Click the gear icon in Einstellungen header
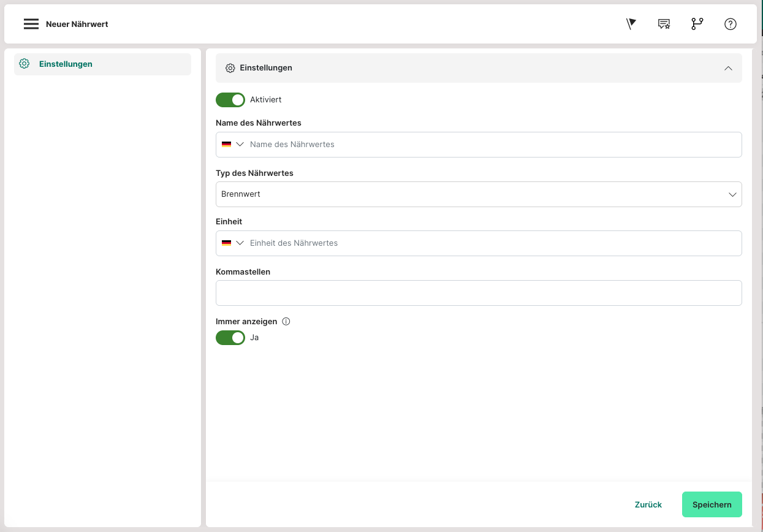The width and height of the screenshot is (763, 532). 230,68
